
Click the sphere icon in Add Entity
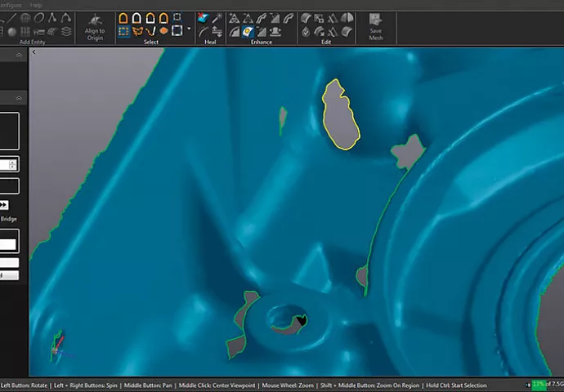coord(12,32)
